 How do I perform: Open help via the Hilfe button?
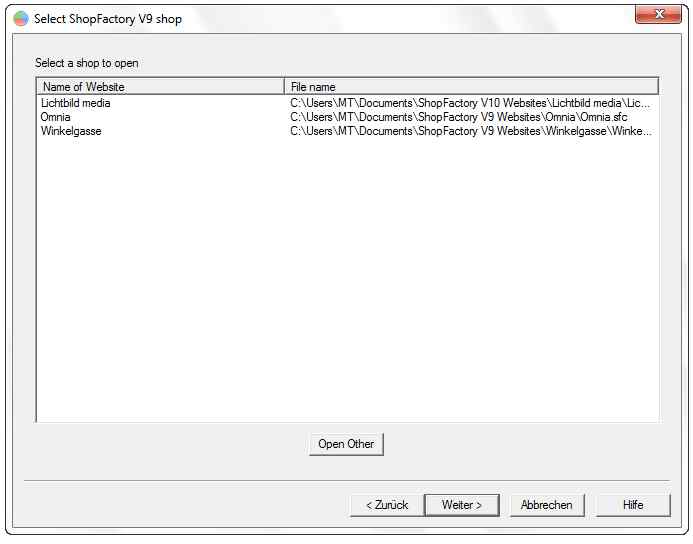(x=633, y=505)
